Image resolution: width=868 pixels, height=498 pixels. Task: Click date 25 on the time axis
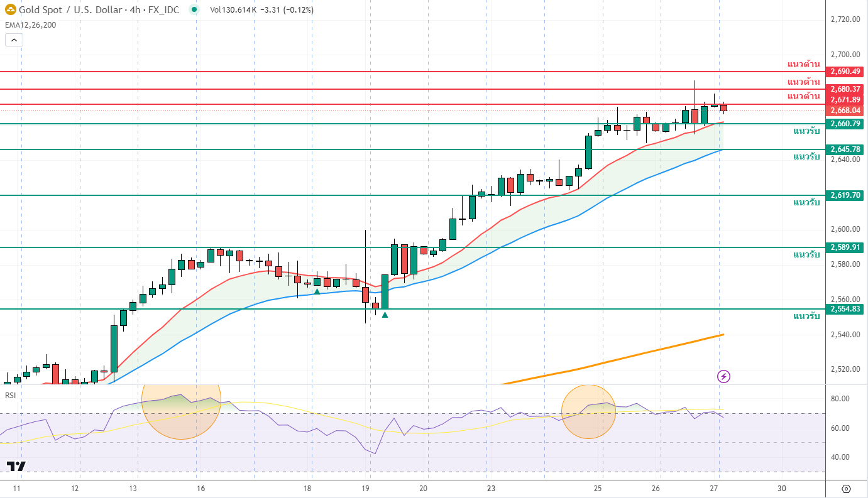click(x=598, y=489)
